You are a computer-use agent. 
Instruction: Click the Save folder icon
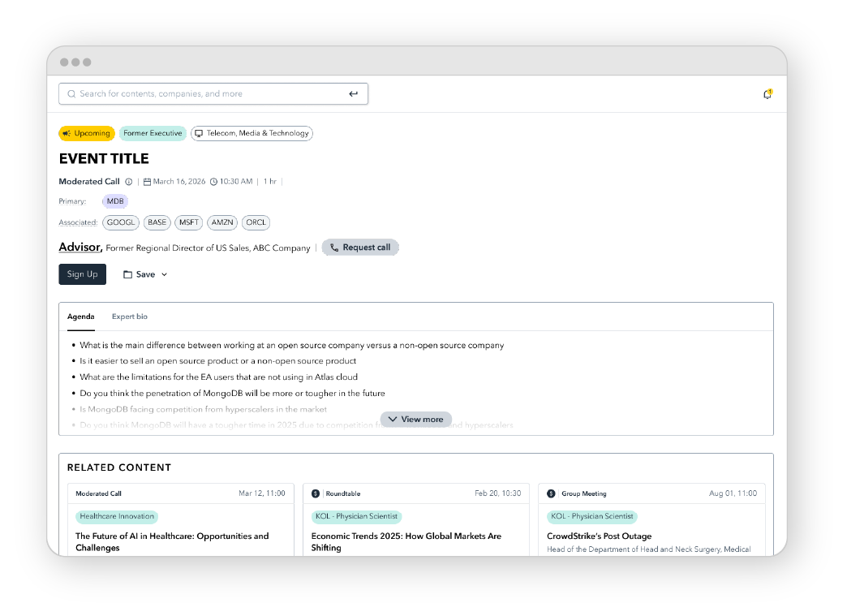click(127, 274)
